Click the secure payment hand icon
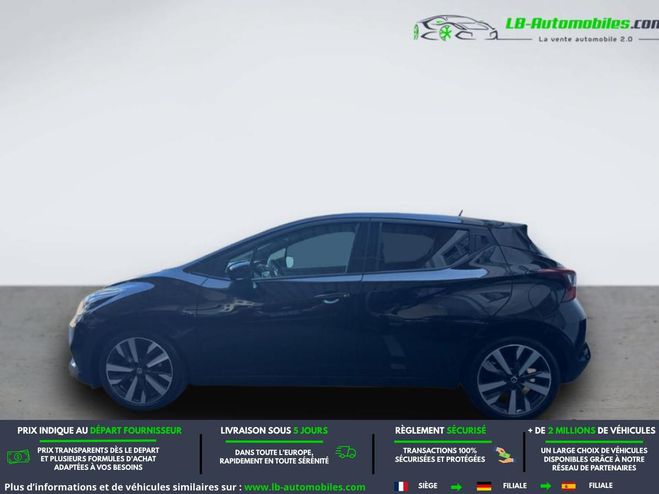Viewport: 659px width, 494px height. tap(504, 455)
